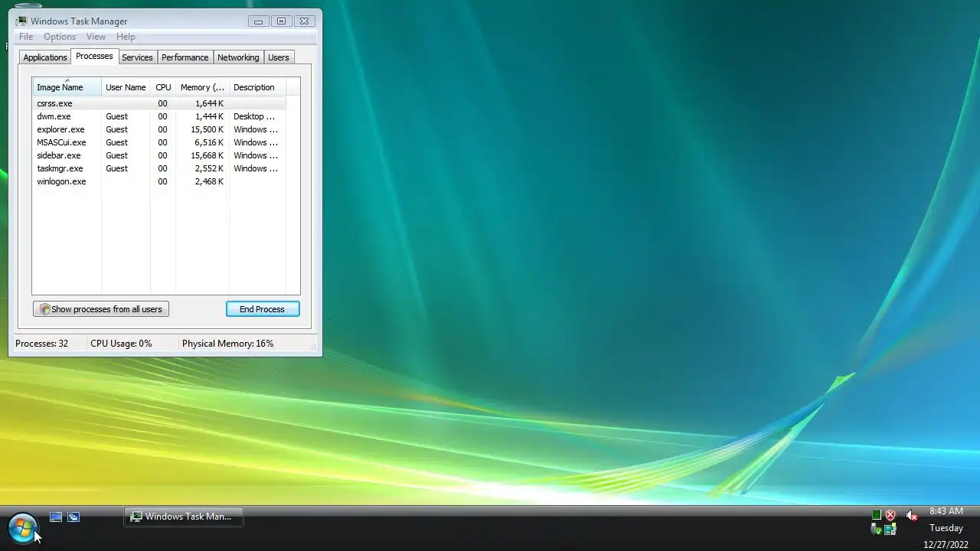
Task: Click the Guest user for taskmgr.exe
Action: click(116, 168)
